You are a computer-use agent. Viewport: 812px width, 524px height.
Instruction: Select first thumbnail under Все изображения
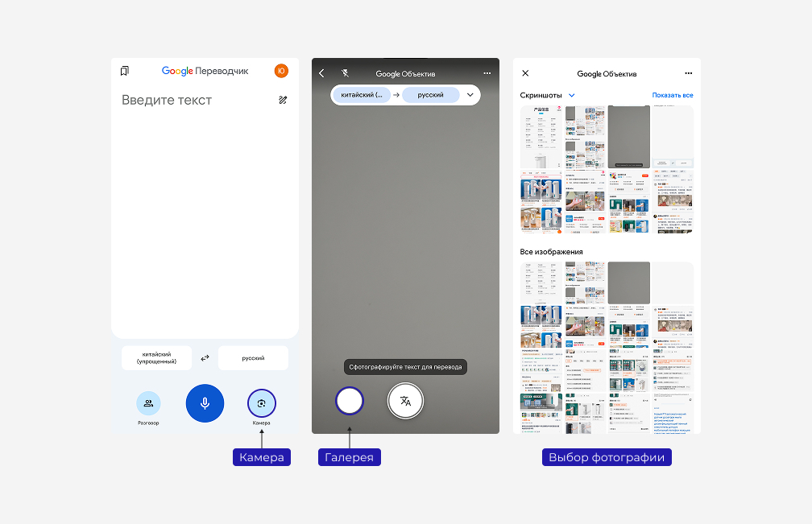(541, 283)
